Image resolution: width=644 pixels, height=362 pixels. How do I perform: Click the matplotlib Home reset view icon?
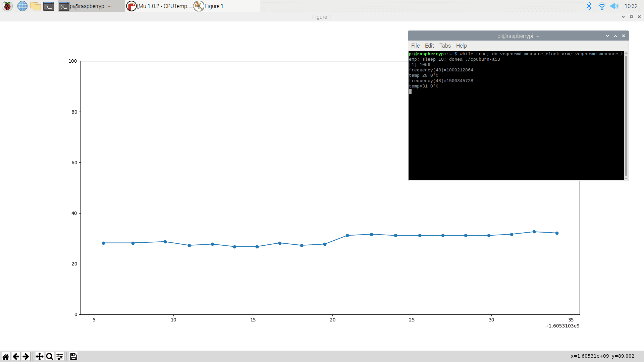coord(6,356)
